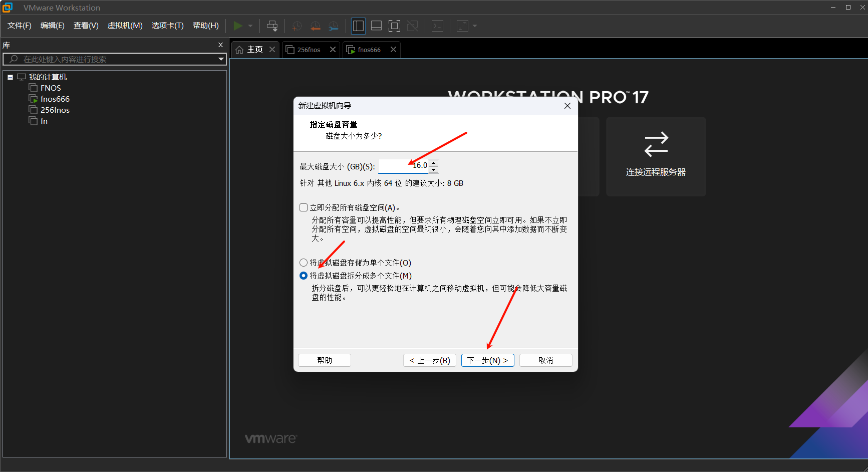Close the library panel with X
Screen dimensions: 868x472
coord(220,45)
